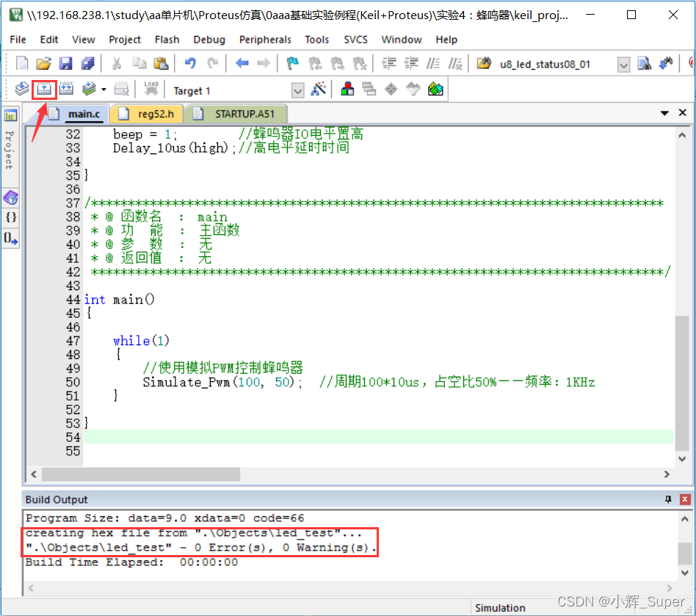Open the Edit menu
The width and height of the screenshot is (696, 616).
(49, 40)
